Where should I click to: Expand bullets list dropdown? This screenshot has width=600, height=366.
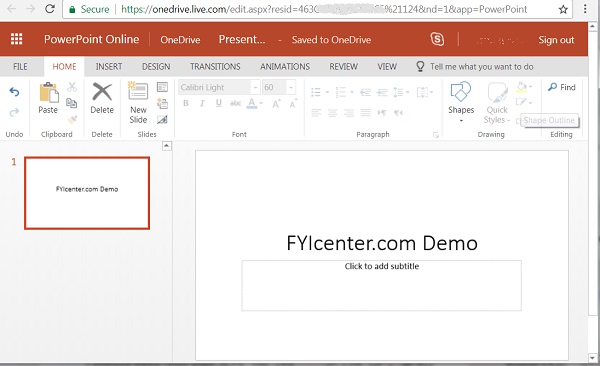[327, 92]
